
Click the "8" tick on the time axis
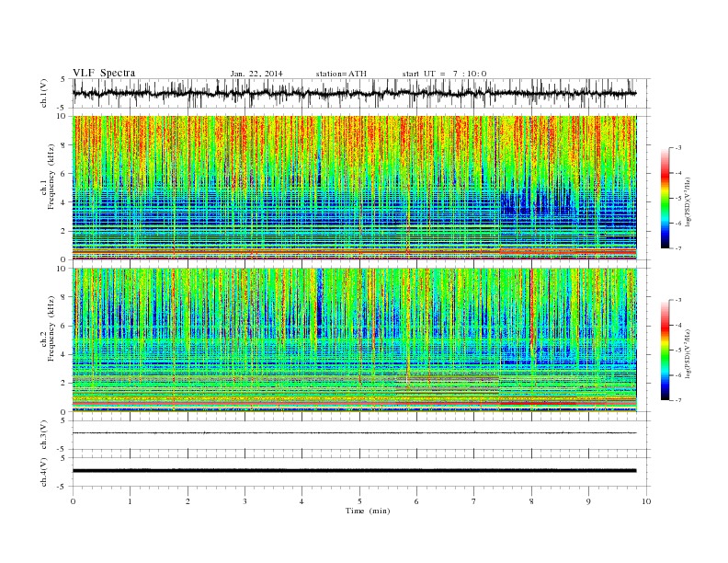pyautogui.click(x=531, y=501)
